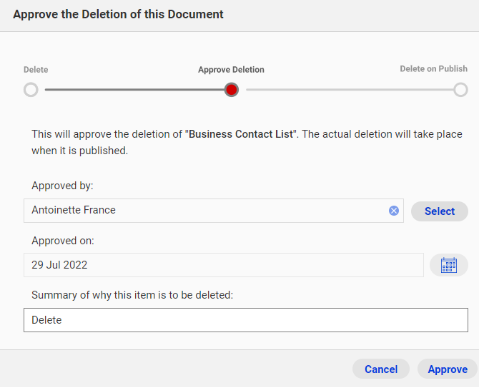
Task: Select the red Approve Deletion step marker
Action: point(231,90)
